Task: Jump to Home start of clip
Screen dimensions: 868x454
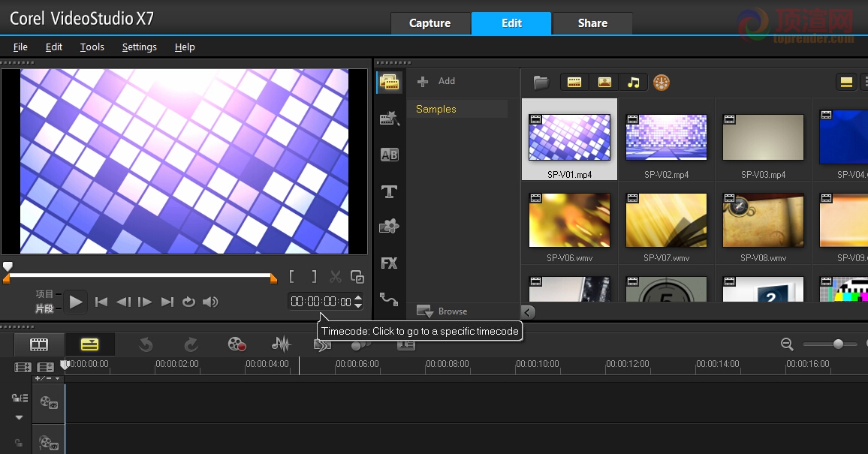Action: [101, 302]
